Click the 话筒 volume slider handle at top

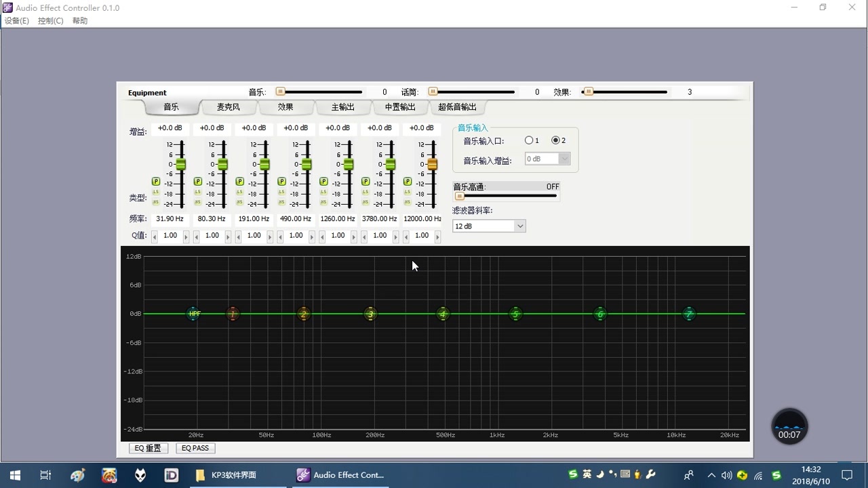[x=433, y=91]
